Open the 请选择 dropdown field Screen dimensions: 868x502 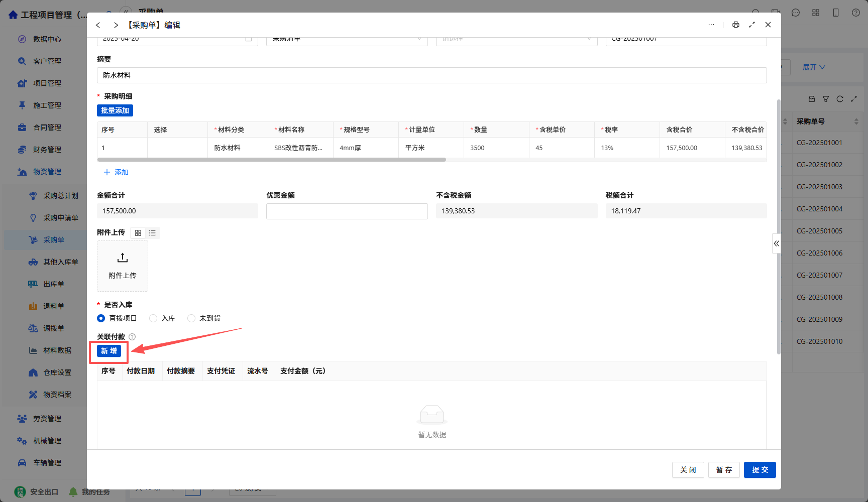516,39
